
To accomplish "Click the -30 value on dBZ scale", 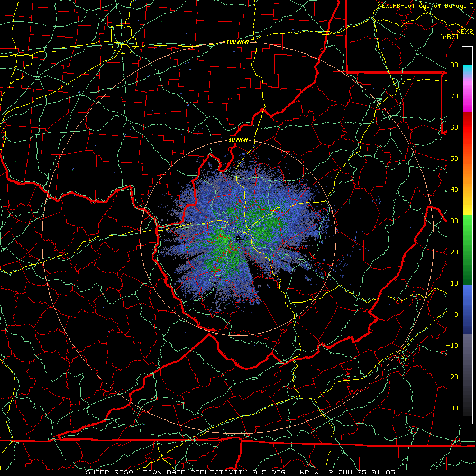I will click(x=452, y=408).
